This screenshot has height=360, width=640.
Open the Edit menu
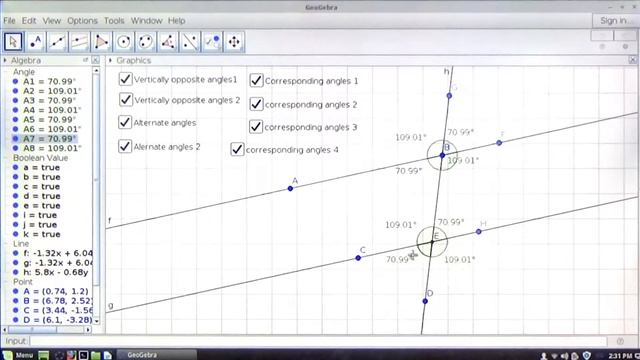coord(29,20)
